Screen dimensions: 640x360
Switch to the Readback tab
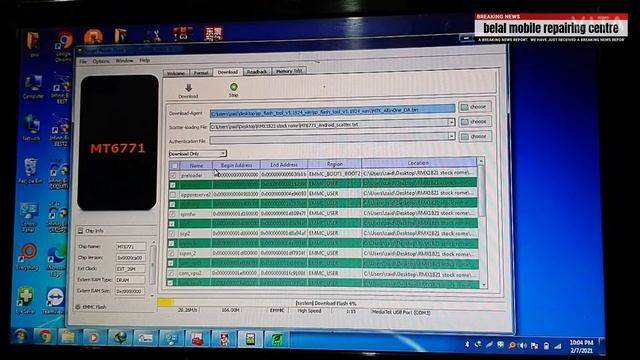[257, 72]
